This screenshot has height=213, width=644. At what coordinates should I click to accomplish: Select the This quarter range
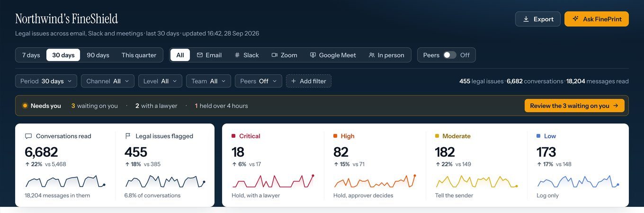click(139, 55)
